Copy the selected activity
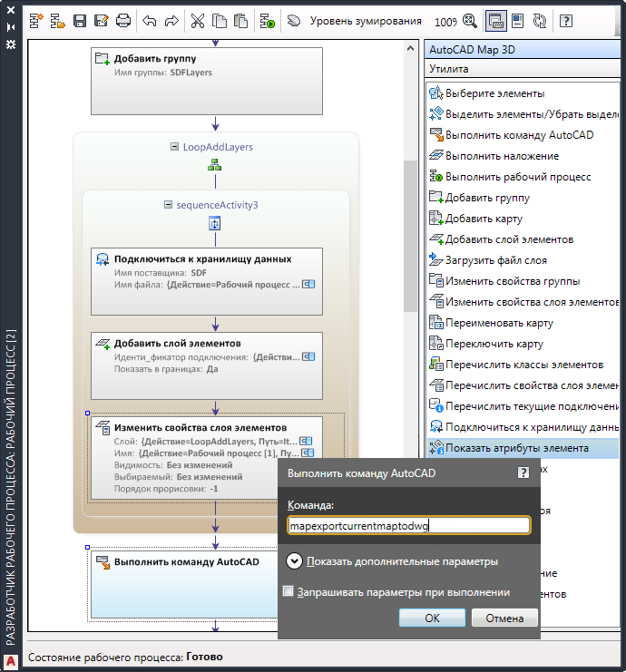This screenshot has height=672, width=626. [x=220, y=21]
